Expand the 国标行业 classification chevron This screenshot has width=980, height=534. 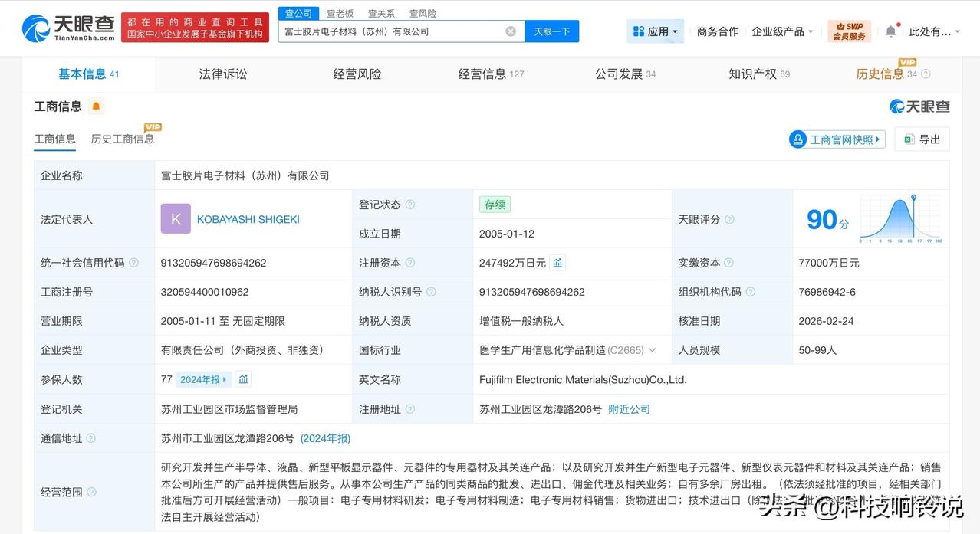coord(653,349)
